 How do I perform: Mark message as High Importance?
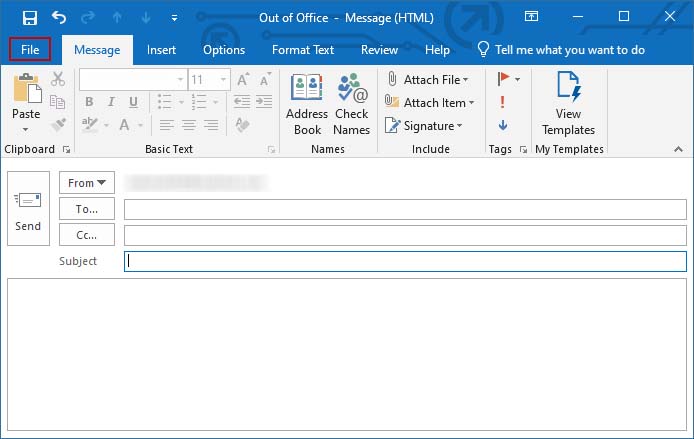tap(502, 102)
